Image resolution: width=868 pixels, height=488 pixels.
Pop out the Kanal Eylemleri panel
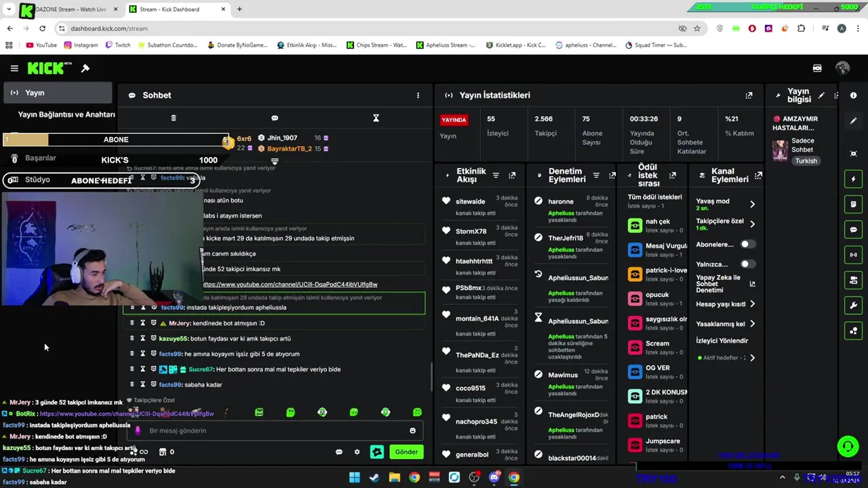758,176
